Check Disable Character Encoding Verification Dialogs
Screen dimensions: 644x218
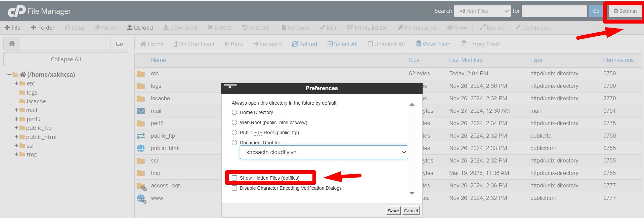coord(234,188)
